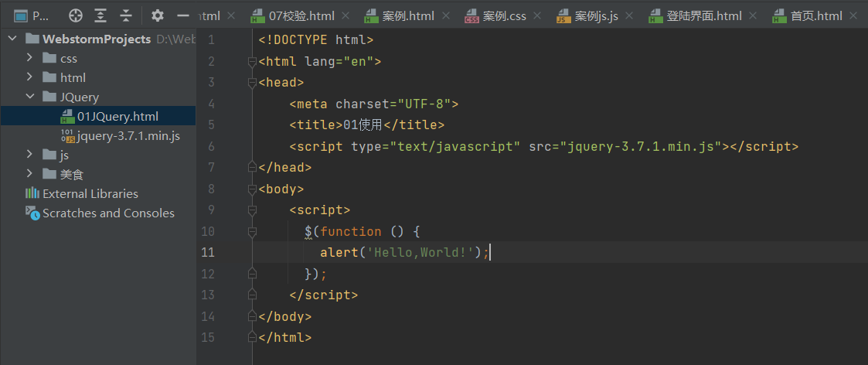868x365 pixels.
Task: Click the 首页.html tab file icon
Action: [779, 16]
